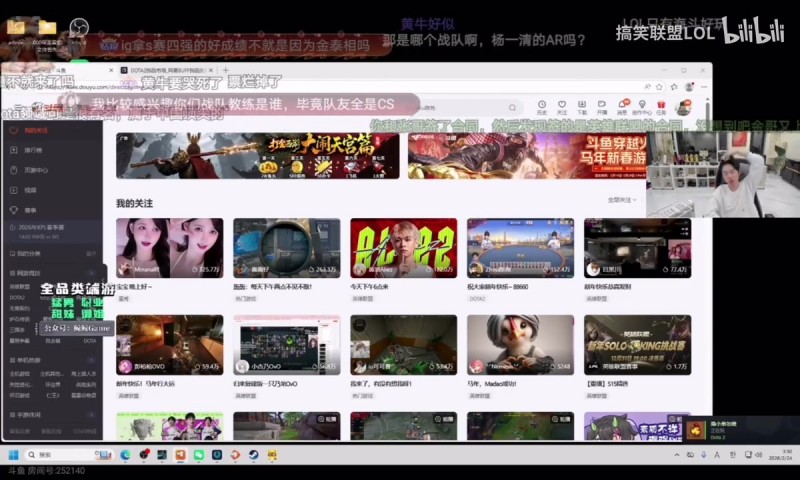Click the input method A indicator in tray
The width and height of the screenshot is (800, 480).
pyautogui.click(x=717, y=454)
